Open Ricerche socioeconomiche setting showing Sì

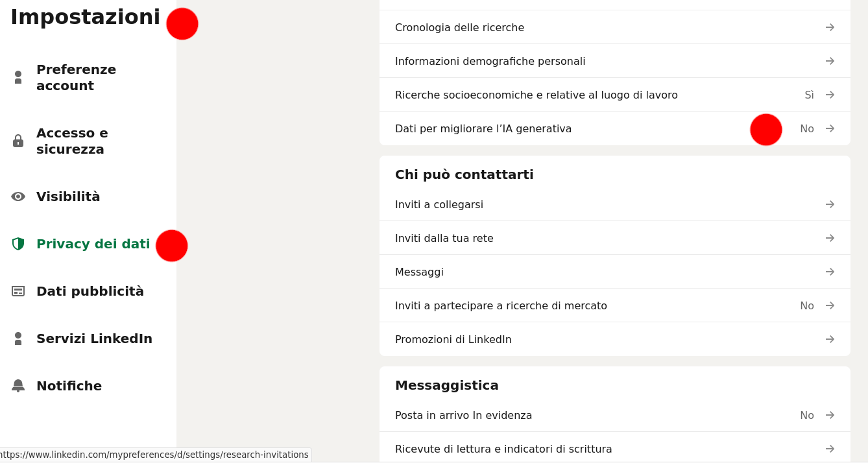point(536,95)
